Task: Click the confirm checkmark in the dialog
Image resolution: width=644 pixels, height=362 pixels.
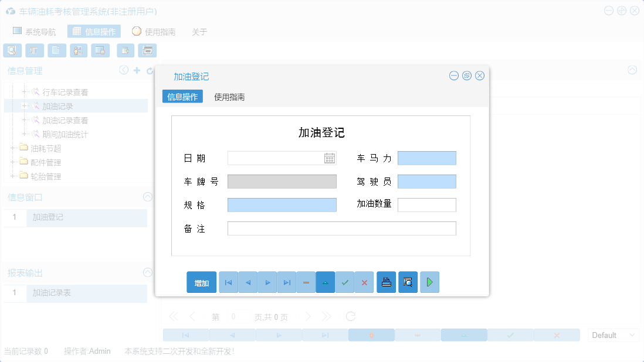Action: (x=345, y=282)
